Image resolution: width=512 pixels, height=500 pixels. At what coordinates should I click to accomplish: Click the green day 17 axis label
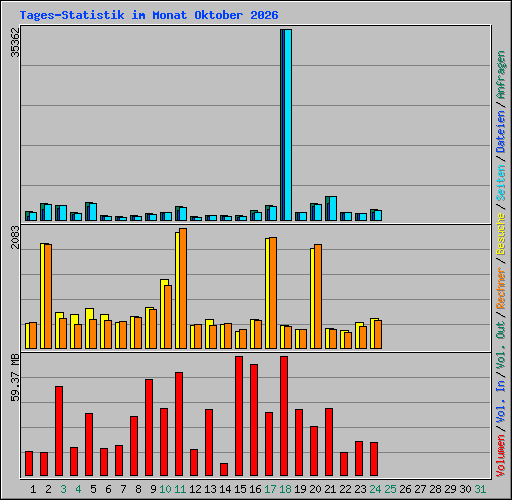click(270, 489)
